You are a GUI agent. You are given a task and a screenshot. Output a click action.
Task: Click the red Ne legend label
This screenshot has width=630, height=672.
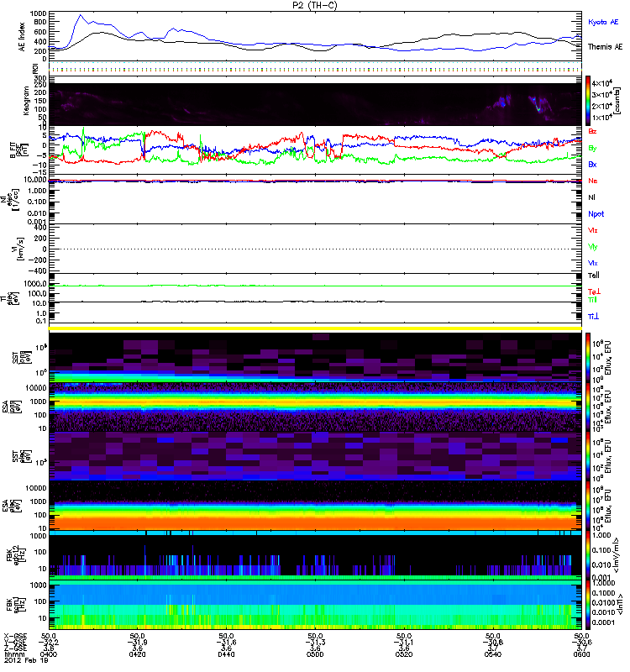tap(593, 181)
